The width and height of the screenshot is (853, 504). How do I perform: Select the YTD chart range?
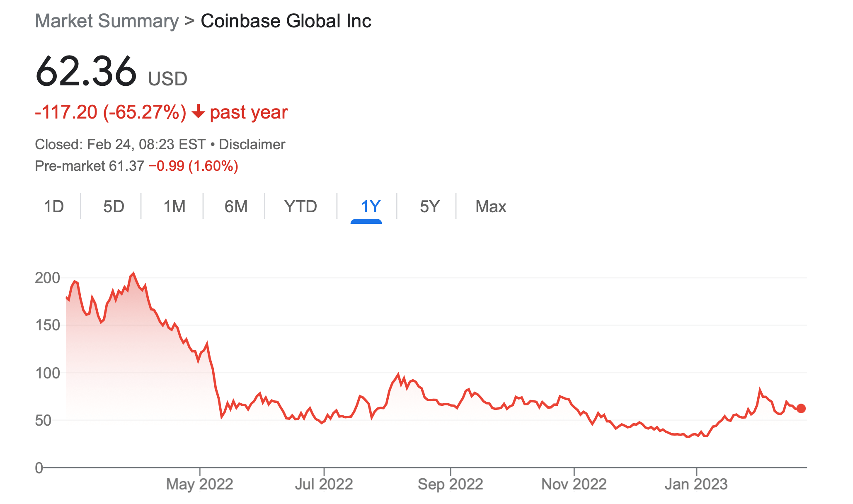[300, 206]
